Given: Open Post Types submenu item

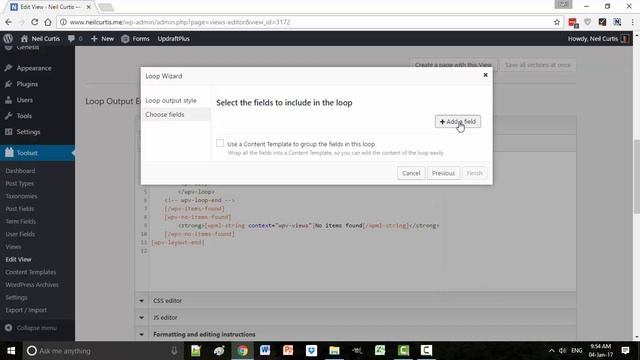Looking at the screenshot, I should pyautogui.click(x=20, y=184).
